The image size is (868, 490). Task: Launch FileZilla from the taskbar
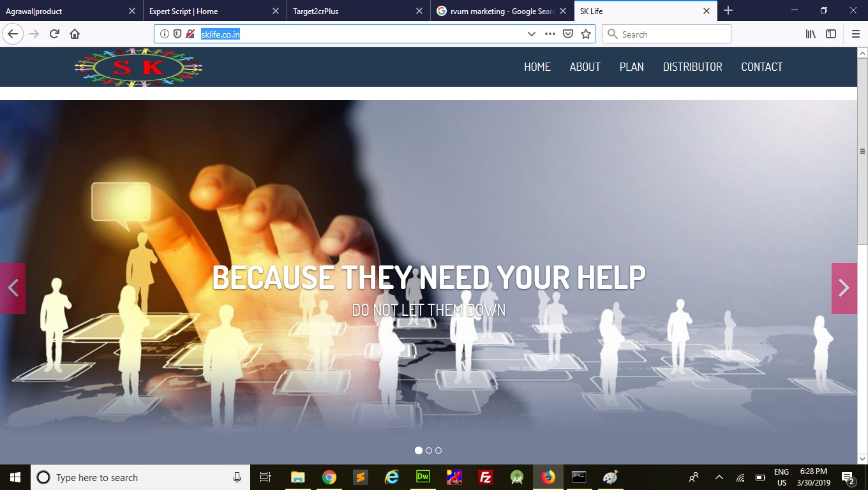point(486,477)
